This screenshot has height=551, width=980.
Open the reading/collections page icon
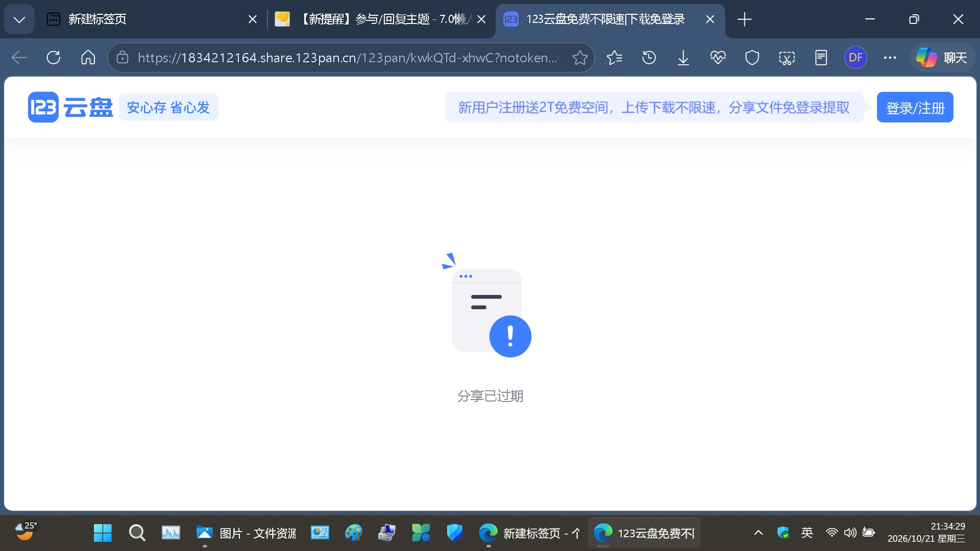[821, 58]
